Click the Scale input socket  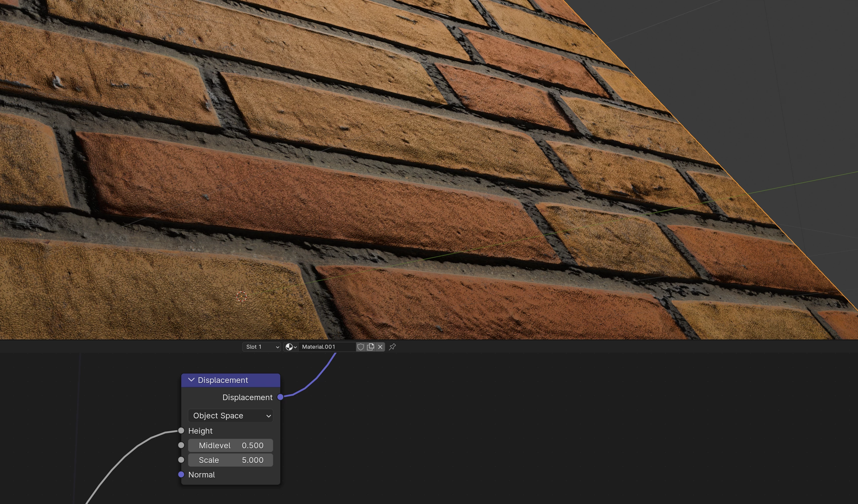pos(181,460)
